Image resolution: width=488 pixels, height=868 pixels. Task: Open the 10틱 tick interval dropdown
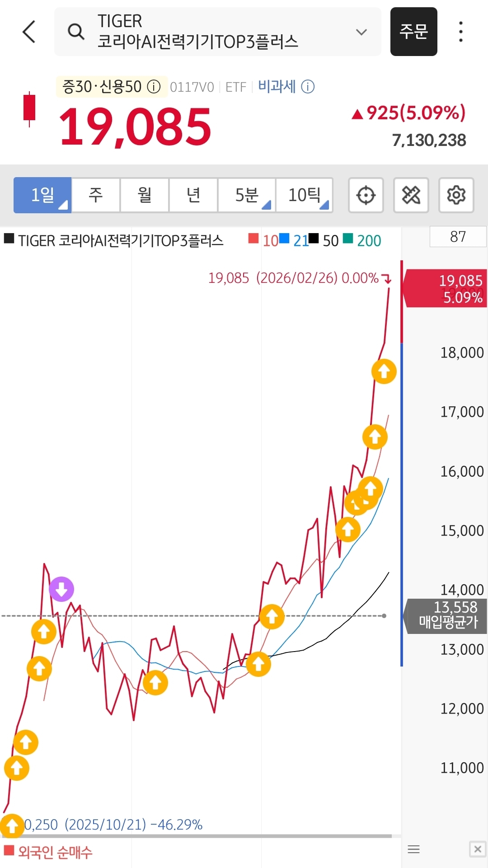305,195
